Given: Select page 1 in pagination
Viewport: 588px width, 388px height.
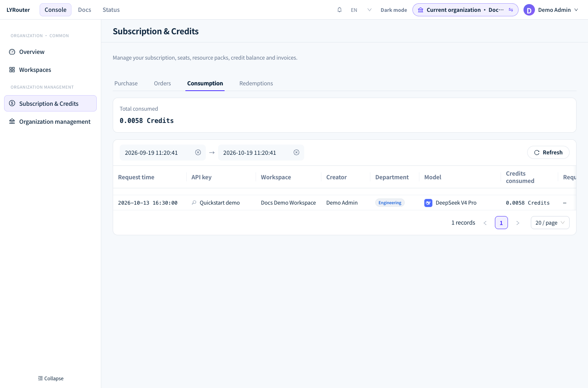Looking at the screenshot, I should [x=501, y=223].
